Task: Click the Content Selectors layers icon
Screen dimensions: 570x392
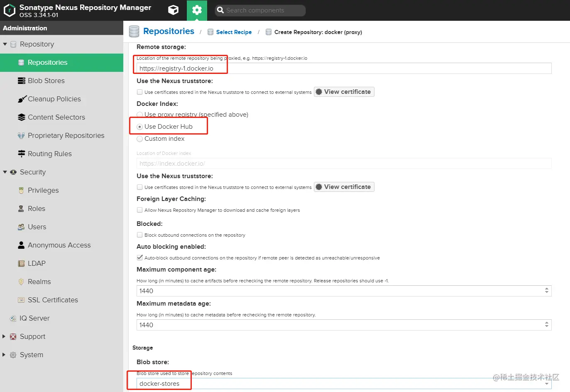Action: click(22, 117)
